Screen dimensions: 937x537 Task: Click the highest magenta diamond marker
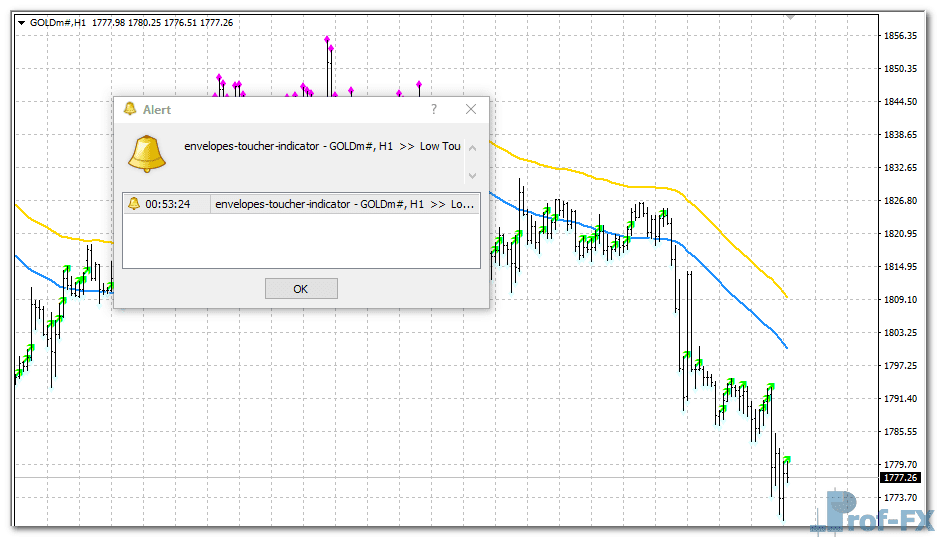[x=327, y=40]
